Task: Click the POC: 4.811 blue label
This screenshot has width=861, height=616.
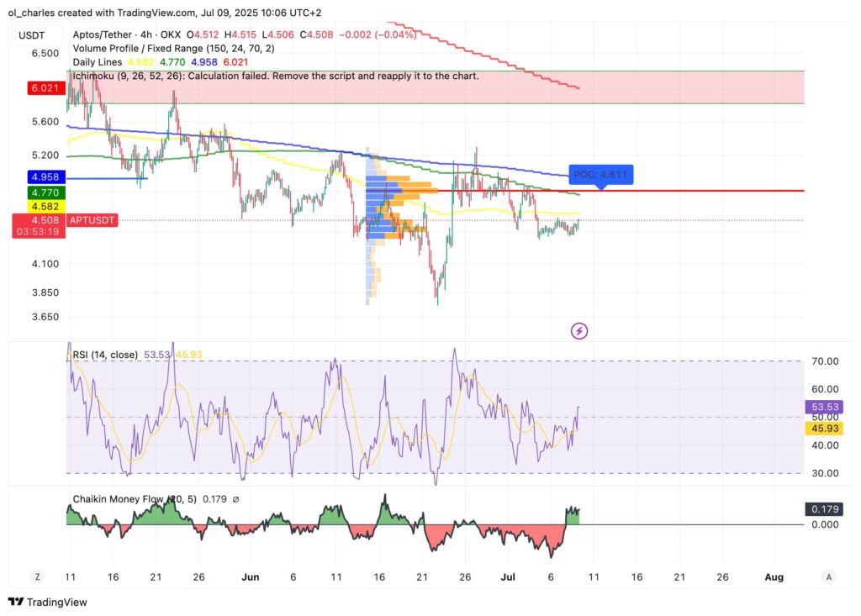Action: [x=600, y=175]
